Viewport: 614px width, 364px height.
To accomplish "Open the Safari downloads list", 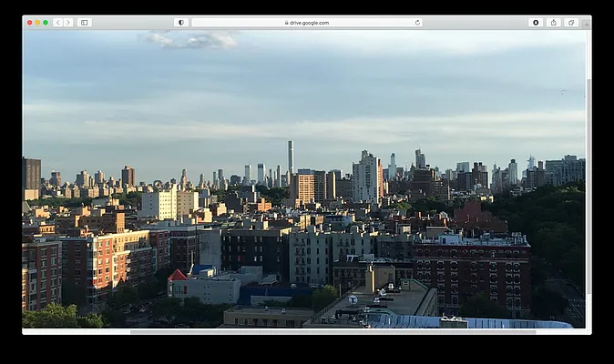I will coord(536,23).
